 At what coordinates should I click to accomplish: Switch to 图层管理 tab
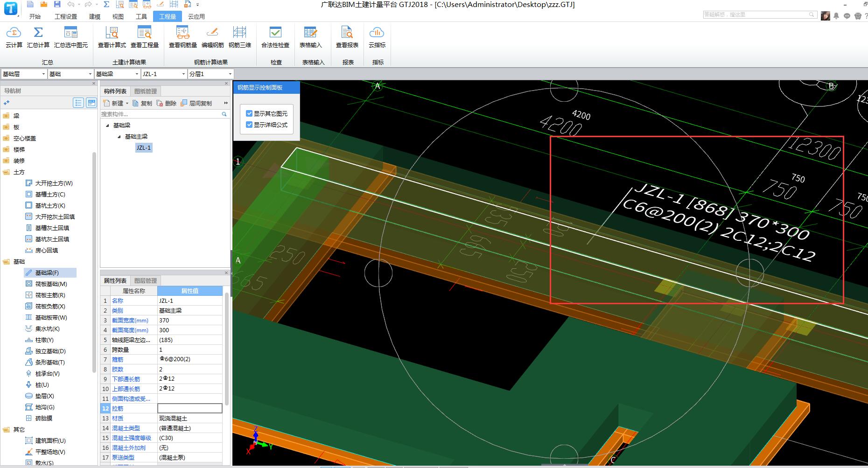click(x=146, y=280)
